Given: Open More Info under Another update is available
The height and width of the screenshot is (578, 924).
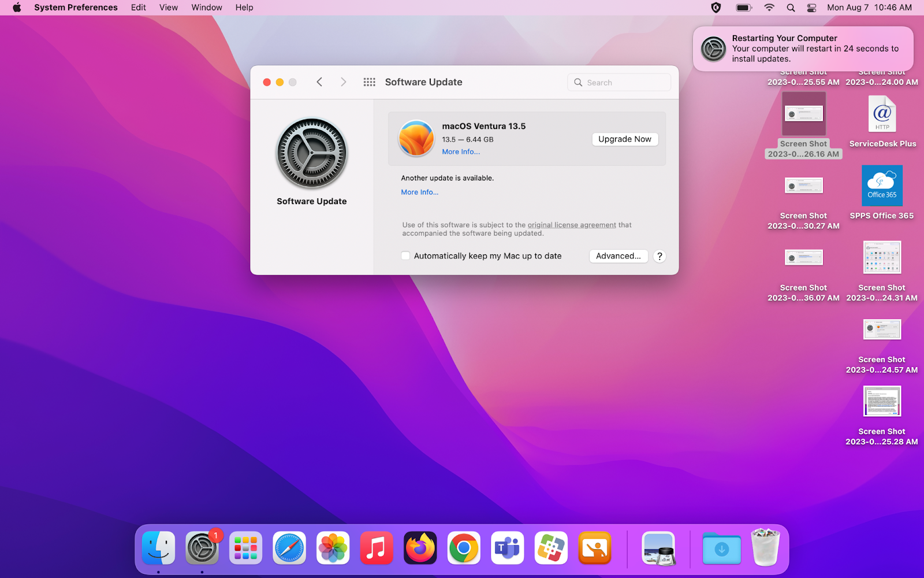Looking at the screenshot, I should tap(420, 192).
